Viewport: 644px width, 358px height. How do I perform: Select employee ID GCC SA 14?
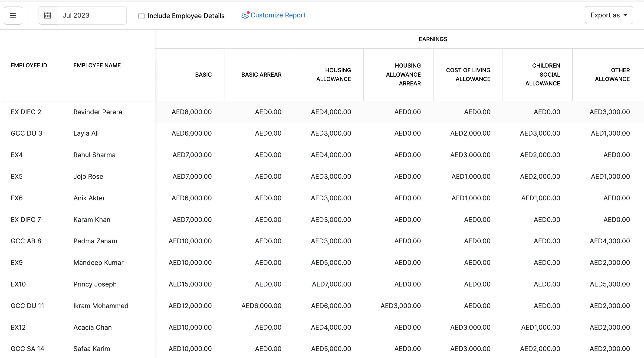(27, 349)
